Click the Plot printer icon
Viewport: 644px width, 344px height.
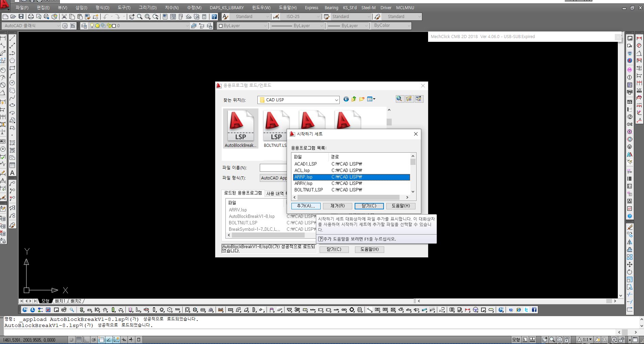[x=31, y=17]
